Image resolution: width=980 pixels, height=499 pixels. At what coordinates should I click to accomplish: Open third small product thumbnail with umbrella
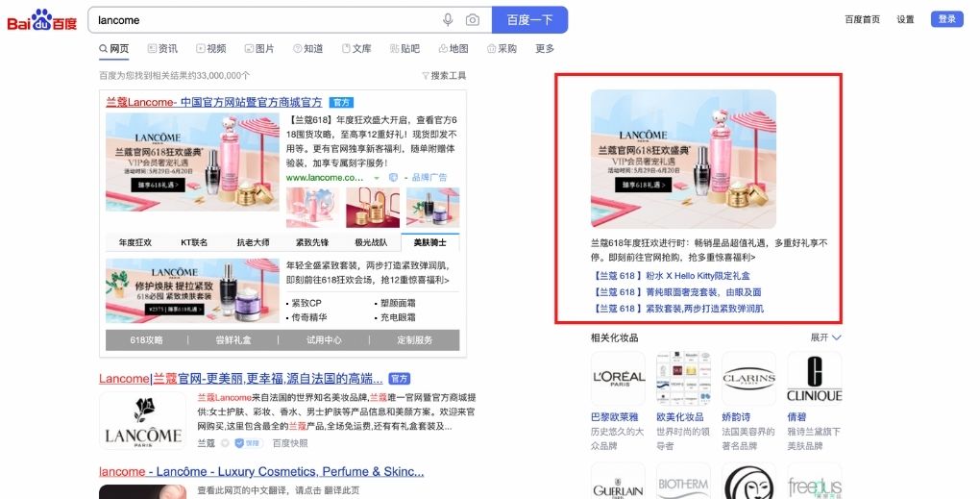[x=432, y=207]
